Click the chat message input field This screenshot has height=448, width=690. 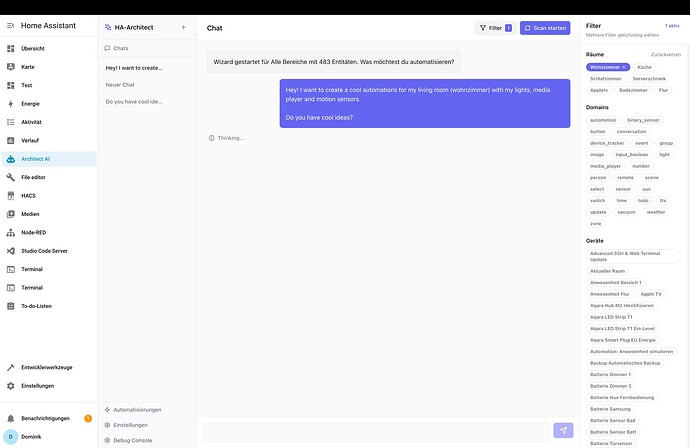coord(376,430)
